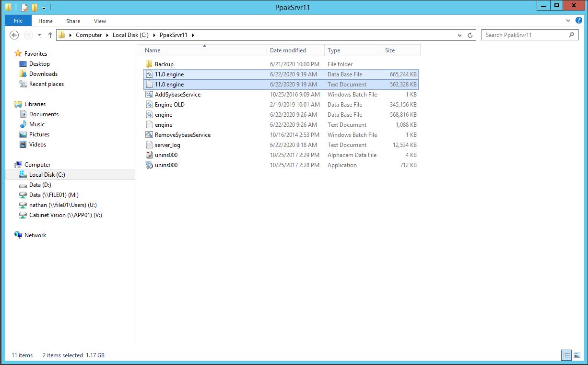Open the address bar history dropdown
This screenshot has width=588, height=365.
459,35
